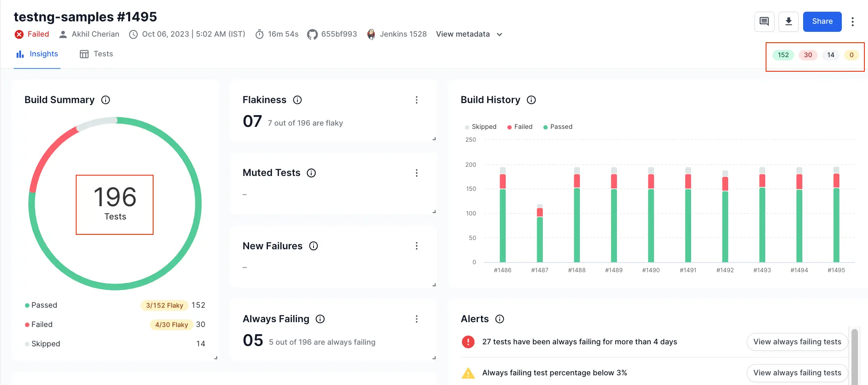Open Flakiness card options menu
Viewport: 868px width, 385px height.
pos(416,100)
